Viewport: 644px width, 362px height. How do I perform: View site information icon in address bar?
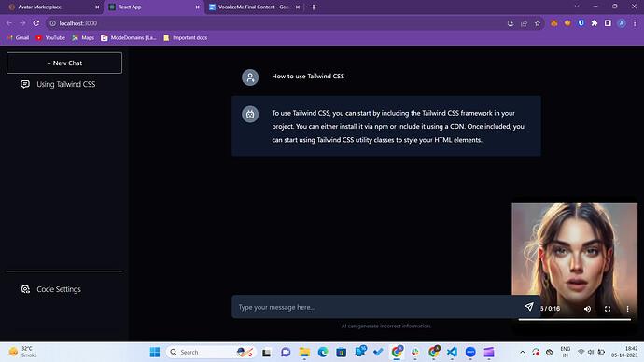tap(52, 23)
